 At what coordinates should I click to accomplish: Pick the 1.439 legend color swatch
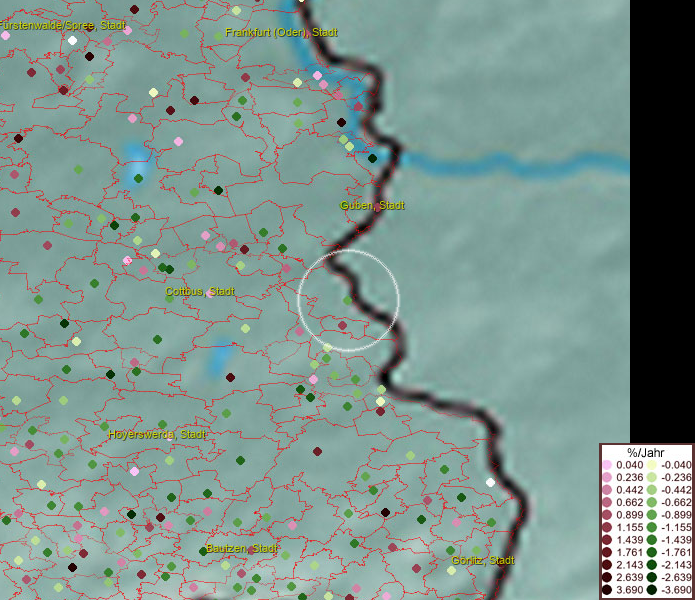pos(607,540)
